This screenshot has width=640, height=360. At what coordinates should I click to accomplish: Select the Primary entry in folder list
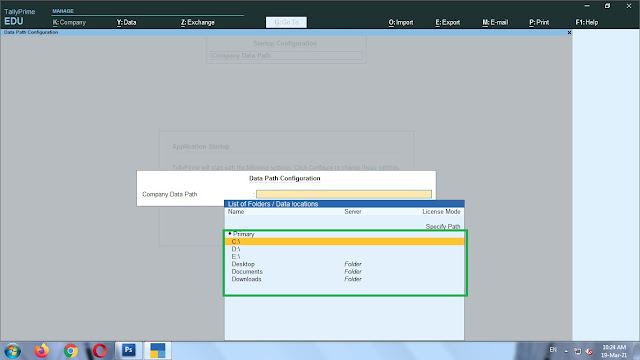click(x=344, y=234)
